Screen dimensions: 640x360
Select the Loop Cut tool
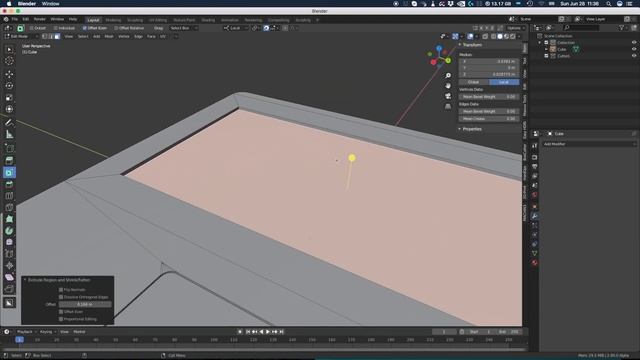pyautogui.click(x=9, y=196)
